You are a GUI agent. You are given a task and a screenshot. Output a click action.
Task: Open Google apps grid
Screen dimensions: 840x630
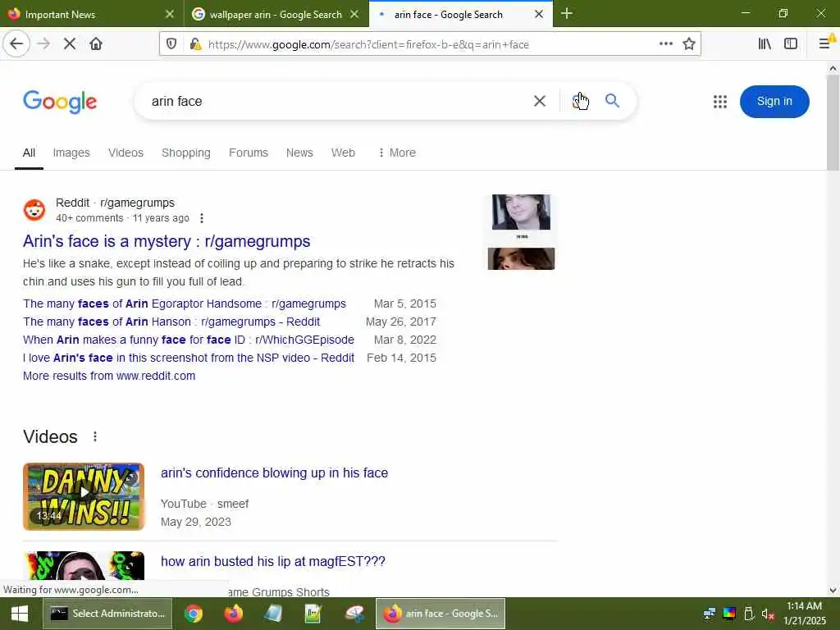coord(720,101)
